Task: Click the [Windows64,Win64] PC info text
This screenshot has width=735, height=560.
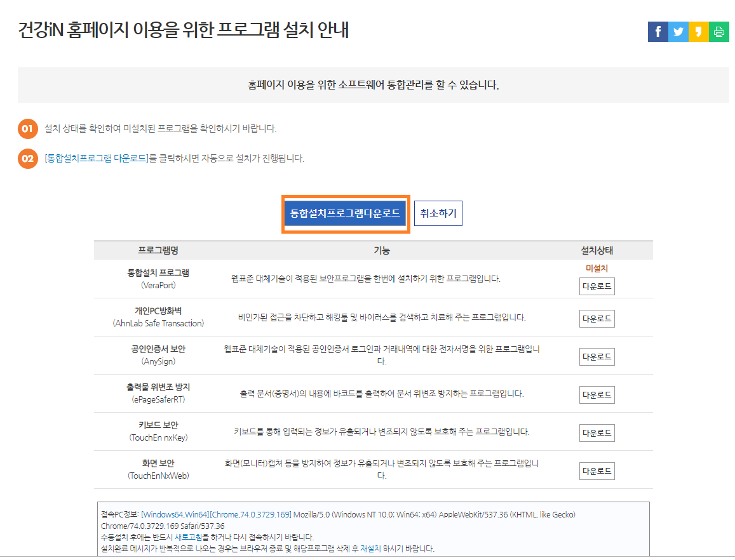Action: 175,514
